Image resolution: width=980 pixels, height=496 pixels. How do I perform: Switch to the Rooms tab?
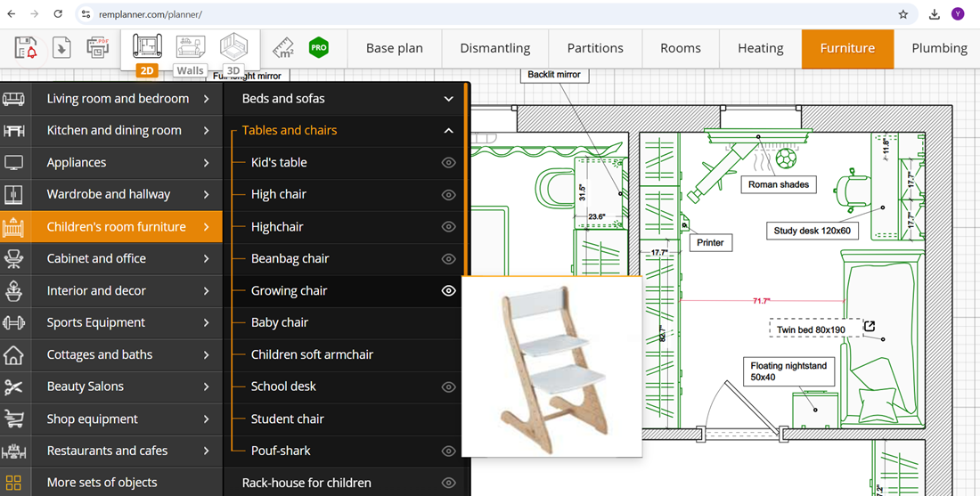click(681, 48)
